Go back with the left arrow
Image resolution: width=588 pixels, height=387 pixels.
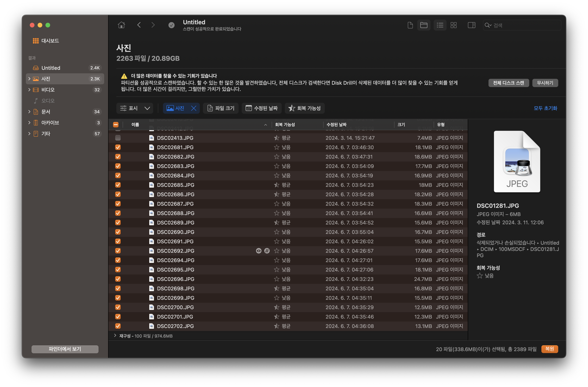[x=139, y=25]
